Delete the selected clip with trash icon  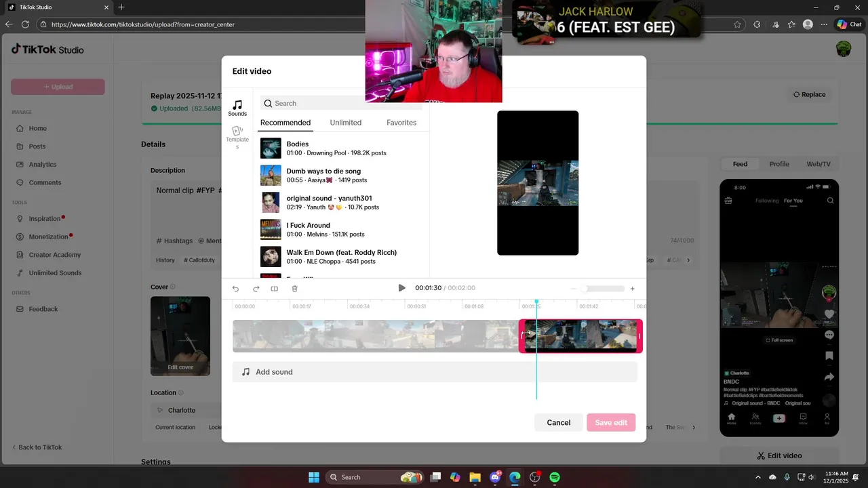click(x=294, y=289)
